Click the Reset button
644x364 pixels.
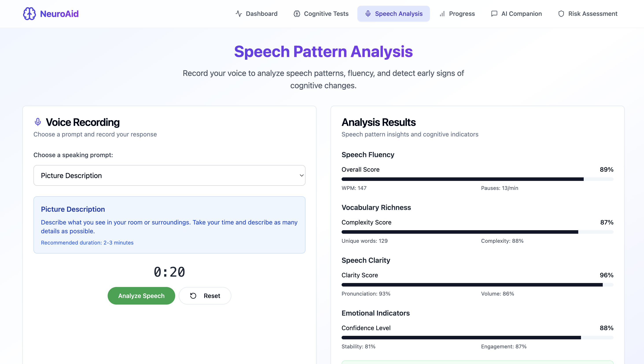pos(205,296)
